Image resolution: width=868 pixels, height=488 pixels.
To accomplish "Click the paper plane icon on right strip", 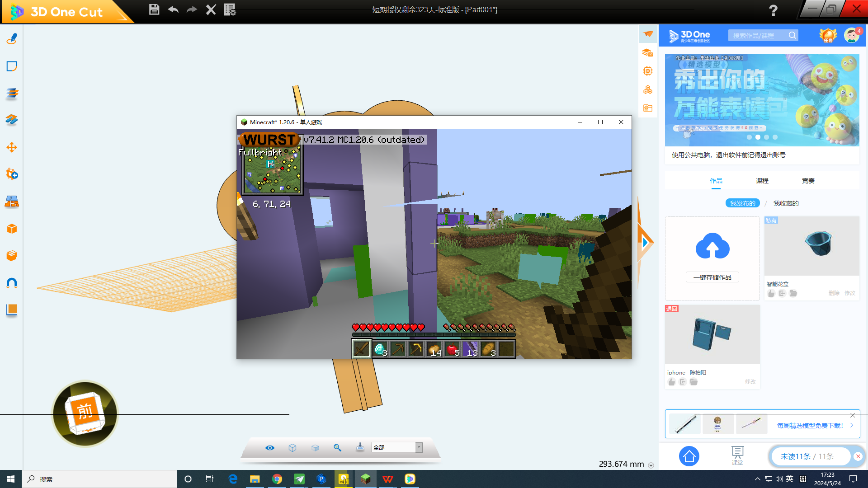I will click(648, 34).
